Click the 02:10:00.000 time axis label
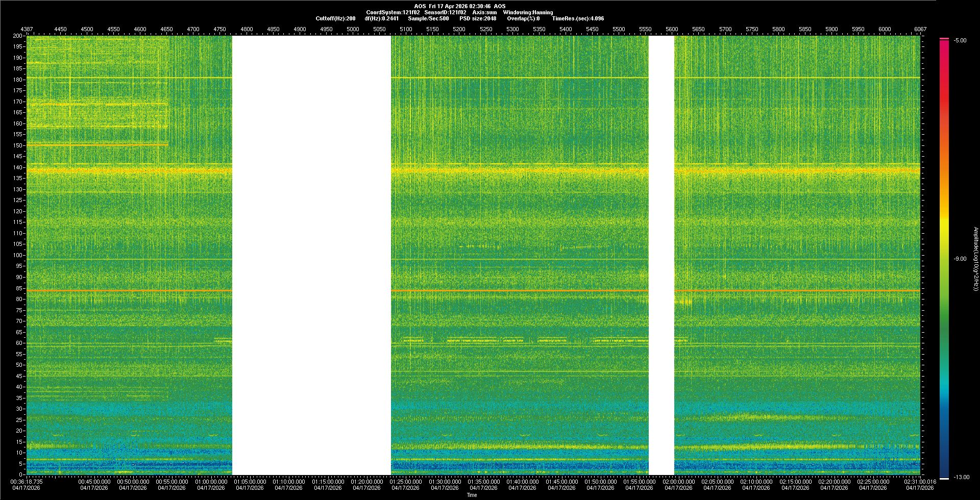The height and width of the screenshot is (500, 980). pos(756,482)
